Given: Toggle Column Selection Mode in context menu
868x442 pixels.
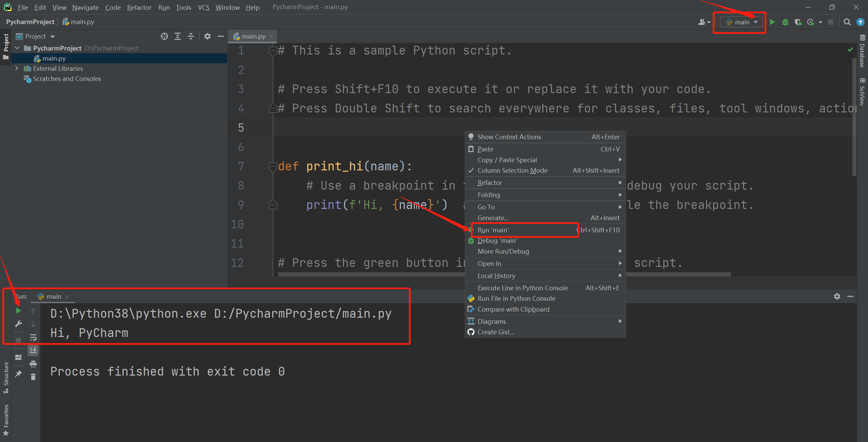Looking at the screenshot, I should point(512,171).
